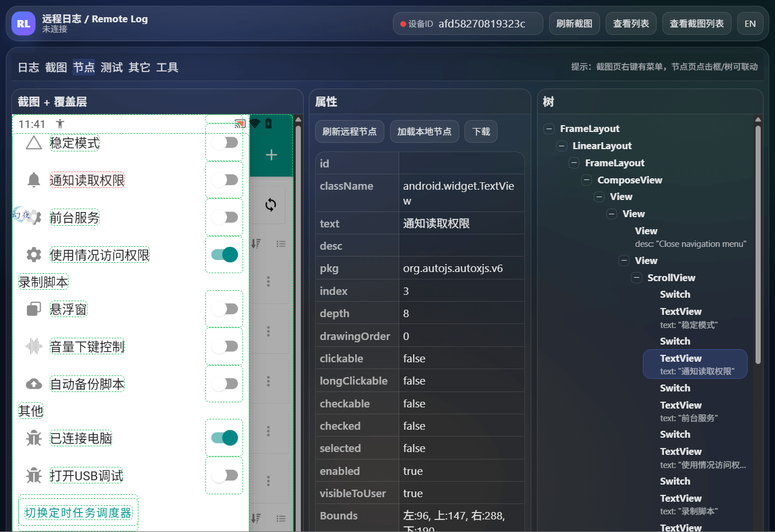Click the 切换定时任务调度器 link

[78, 513]
